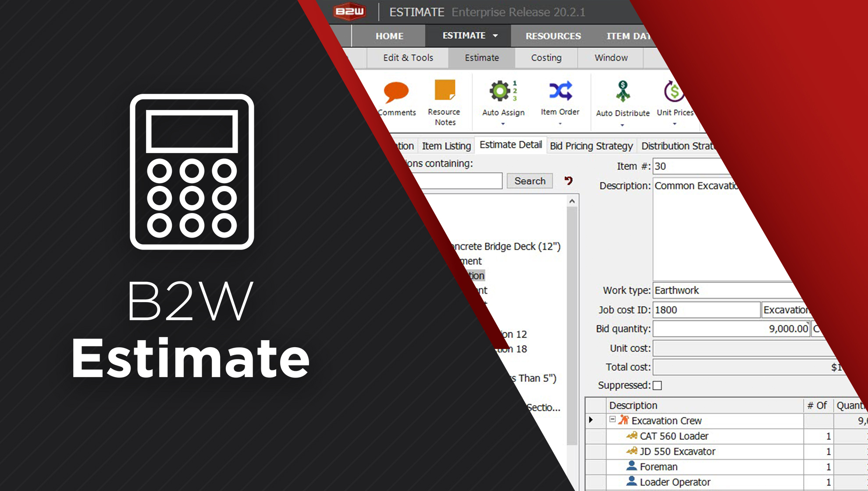Screen dimensions: 868x491
Task: Click the B2W logo in the title bar
Action: 349,11
